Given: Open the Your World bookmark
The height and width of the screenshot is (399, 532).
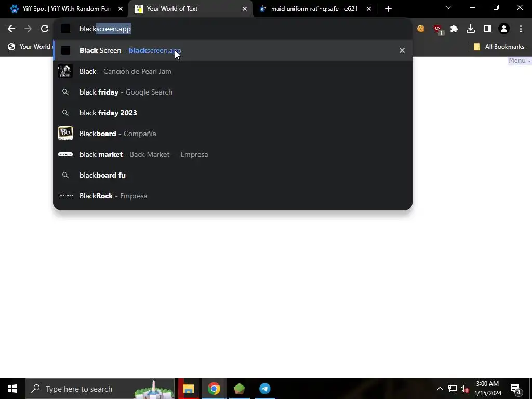Looking at the screenshot, I should [x=30, y=47].
